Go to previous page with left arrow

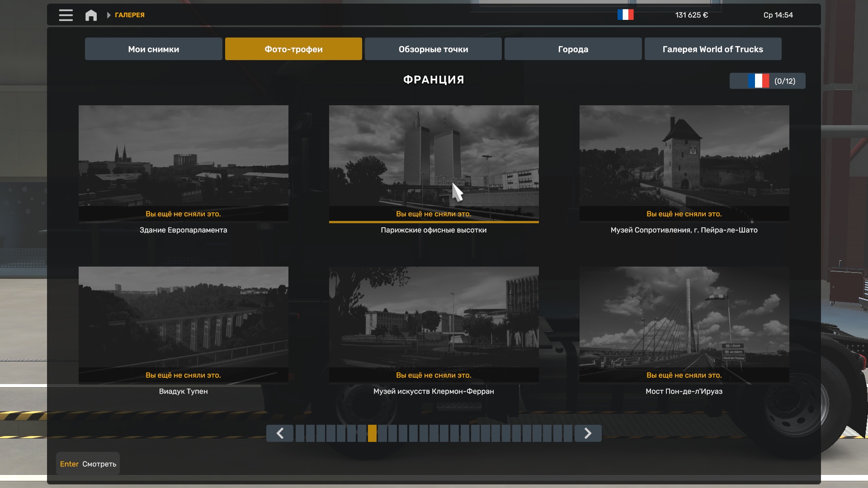[280, 433]
